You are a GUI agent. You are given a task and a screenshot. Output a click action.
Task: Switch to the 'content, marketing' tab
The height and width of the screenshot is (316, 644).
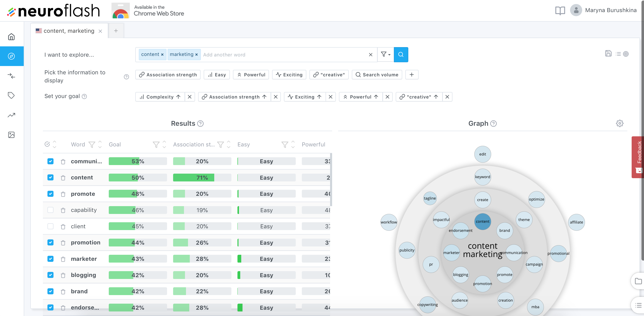(x=69, y=31)
